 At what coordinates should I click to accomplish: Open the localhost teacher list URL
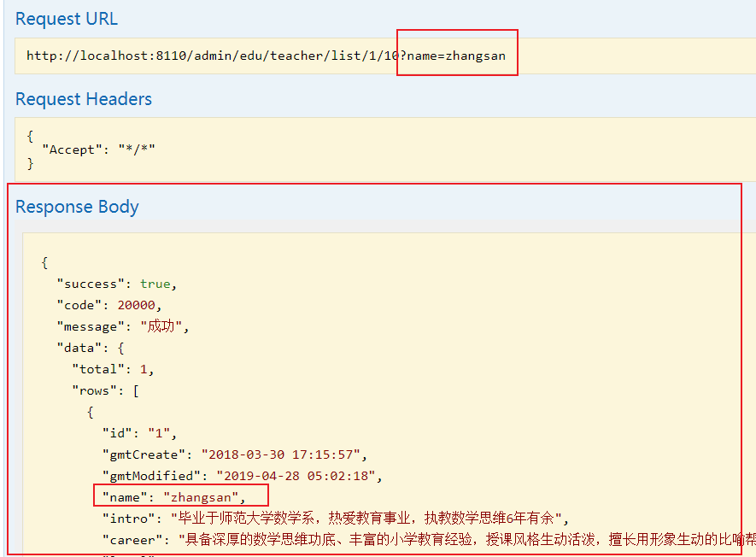click(205, 56)
